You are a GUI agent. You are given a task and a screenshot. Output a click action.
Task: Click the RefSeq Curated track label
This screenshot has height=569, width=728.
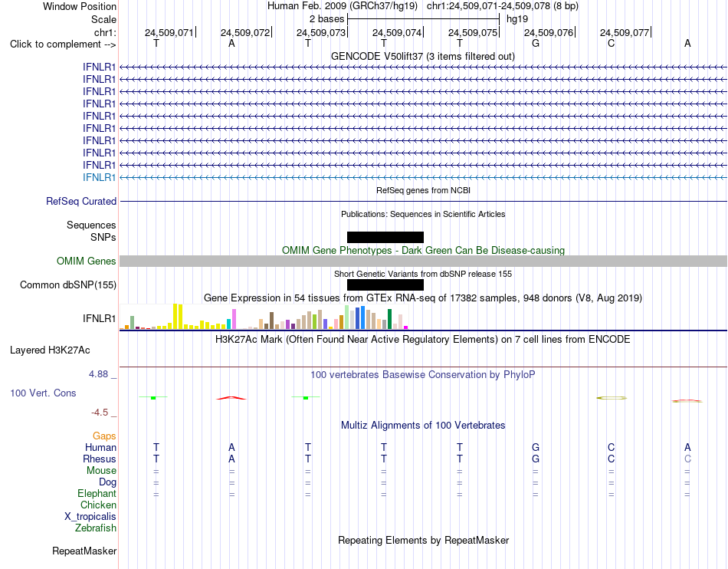point(80,201)
